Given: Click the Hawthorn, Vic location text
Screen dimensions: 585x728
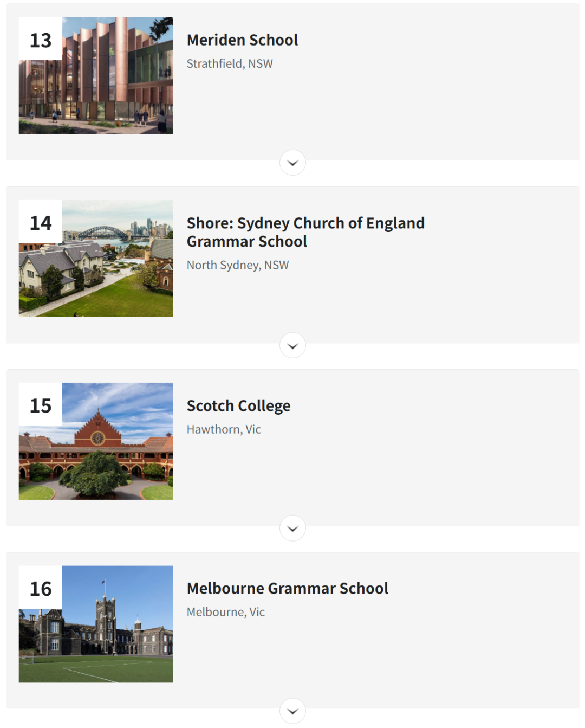Looking at the screenshot, I should (224, 429).
